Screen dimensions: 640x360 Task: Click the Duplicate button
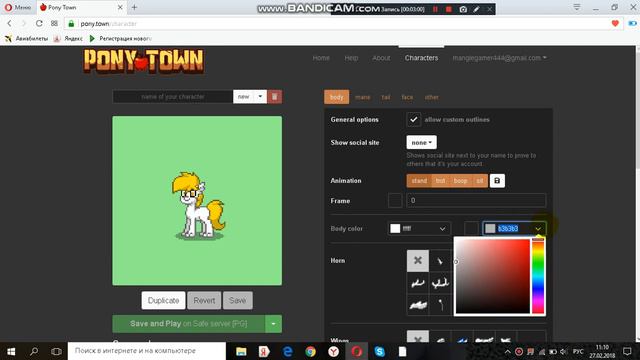coord(163,300)
